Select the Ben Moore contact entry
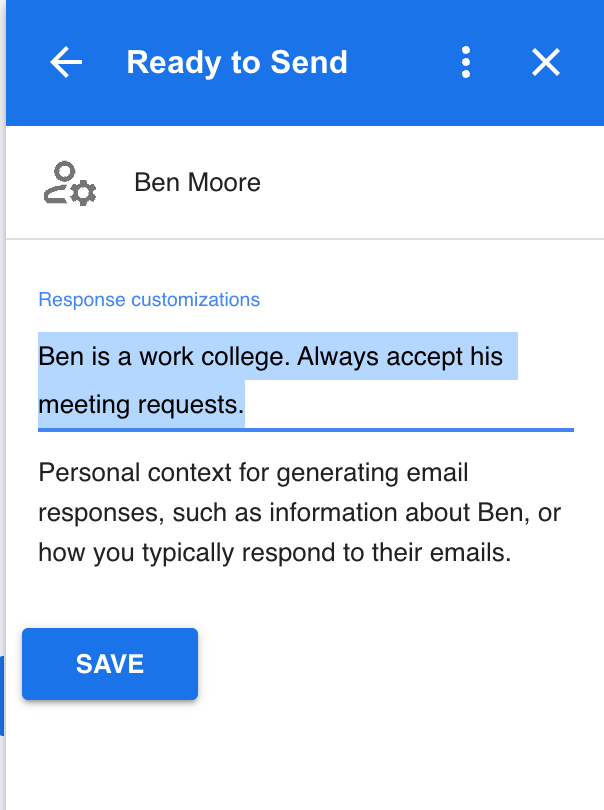The height and width of the screenshot is (810, 604). pyautogui.click(x=196, y=182)
